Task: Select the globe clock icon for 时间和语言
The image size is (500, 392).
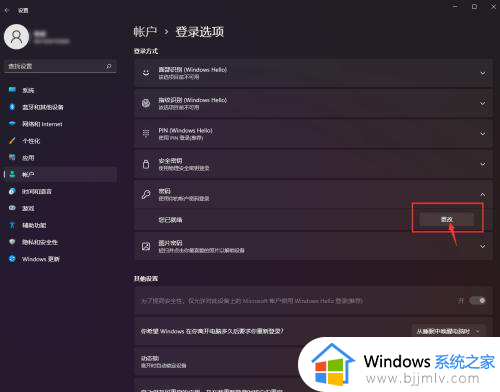Action: [x=12, y=191]
